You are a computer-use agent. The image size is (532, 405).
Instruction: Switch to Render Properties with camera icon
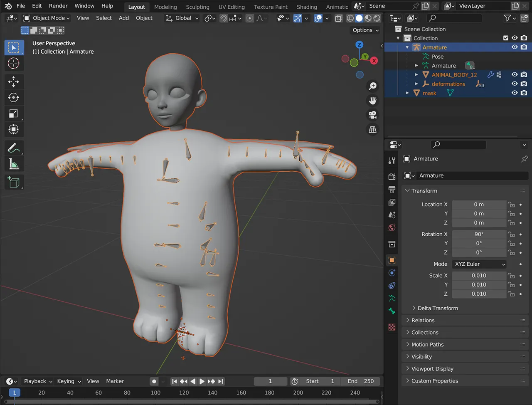click(x=391, y=176)
